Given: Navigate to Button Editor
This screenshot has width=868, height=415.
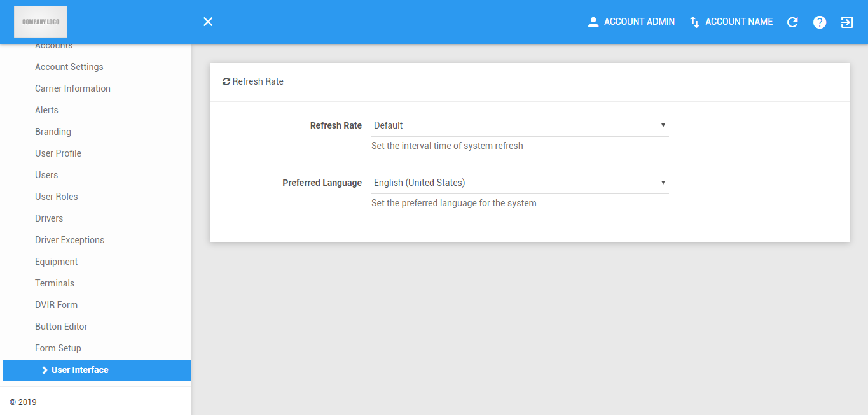Looking at the screenshot, I should coord(61,327).
